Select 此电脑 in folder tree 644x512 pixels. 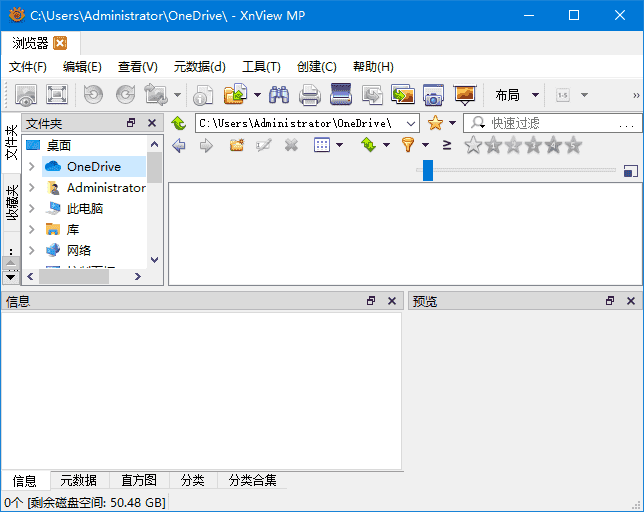click(84, 209)
